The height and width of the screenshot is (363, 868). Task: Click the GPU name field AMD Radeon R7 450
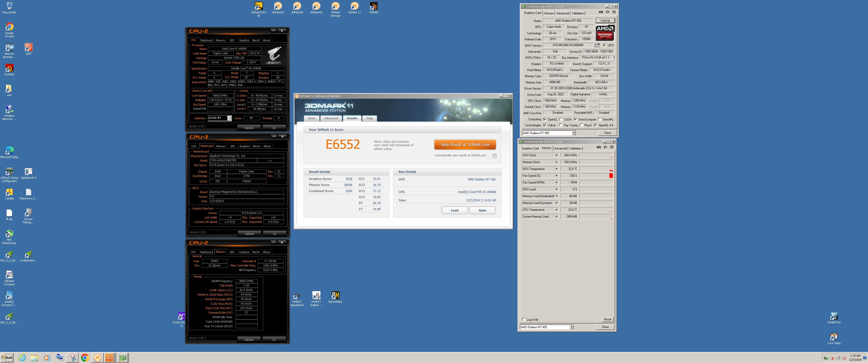click(568, 20)
